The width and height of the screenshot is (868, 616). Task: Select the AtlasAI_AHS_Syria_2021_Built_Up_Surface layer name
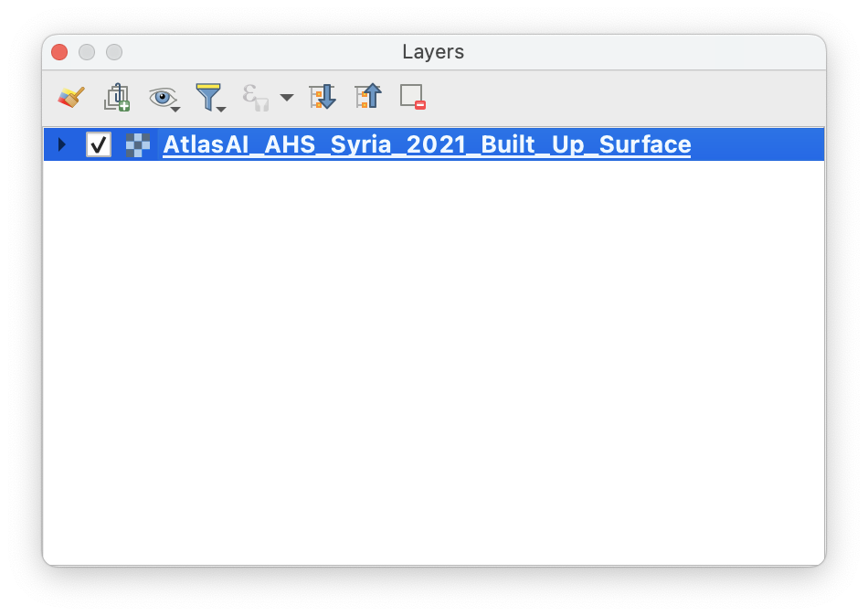point(426,143)
